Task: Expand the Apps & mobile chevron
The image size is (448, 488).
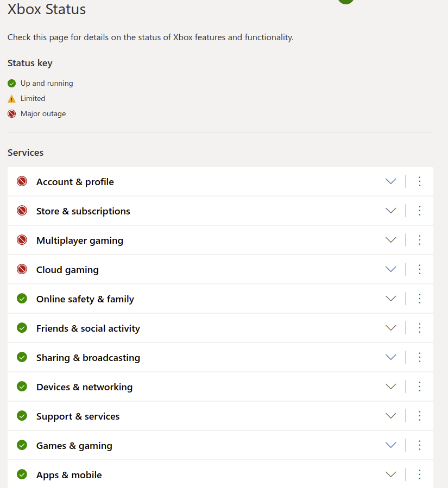Action: point(391,474)
